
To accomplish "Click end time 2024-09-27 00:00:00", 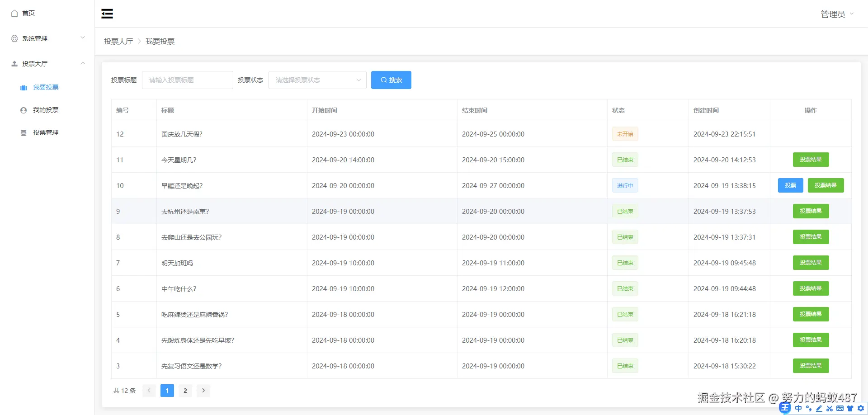I will [x=493, y=186].
